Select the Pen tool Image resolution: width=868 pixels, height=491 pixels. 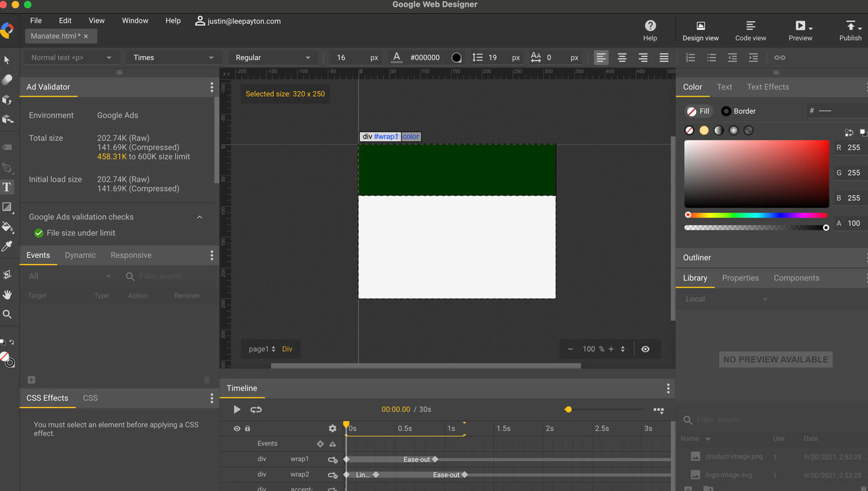[x=7, y=168]
